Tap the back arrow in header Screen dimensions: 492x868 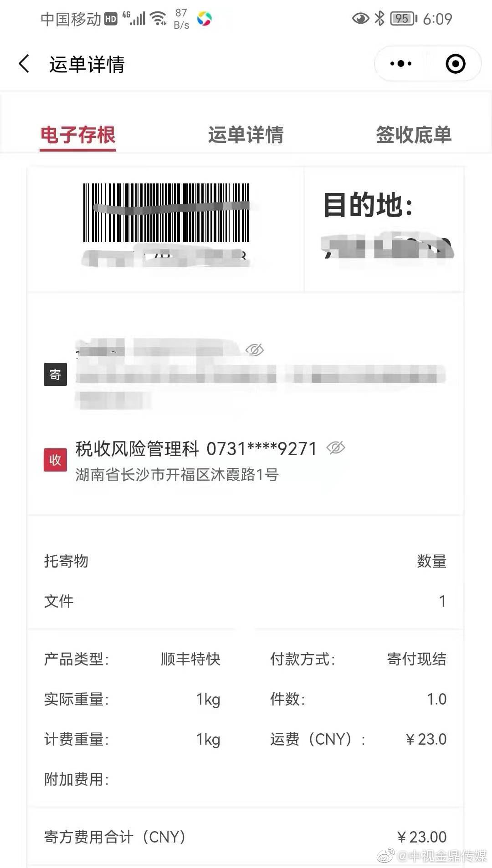click(24, 64)
